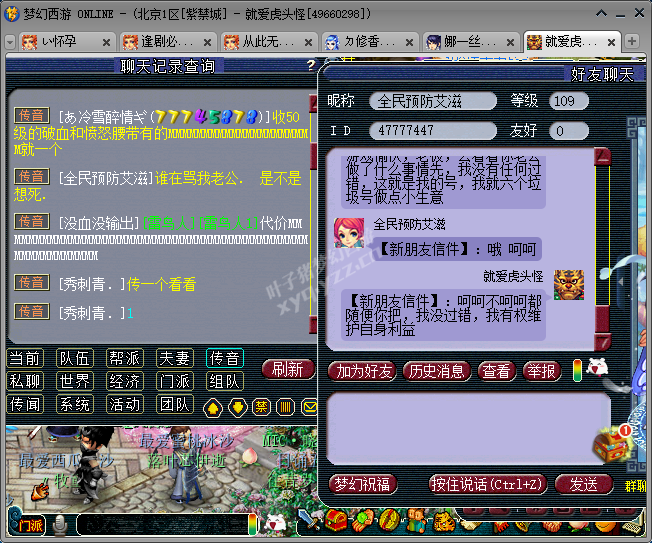The image size is (652, 543).
Task: Click the 举报 report button
Action: click(541, 371)
